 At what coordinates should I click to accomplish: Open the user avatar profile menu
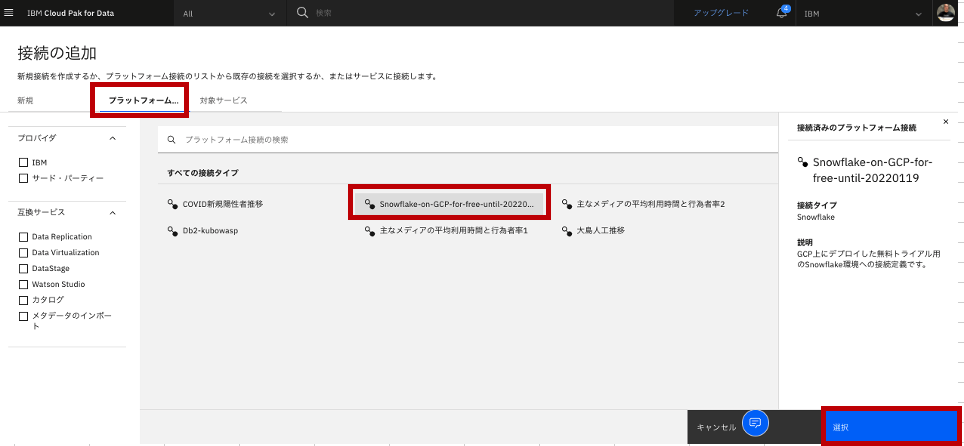(945, 13)
